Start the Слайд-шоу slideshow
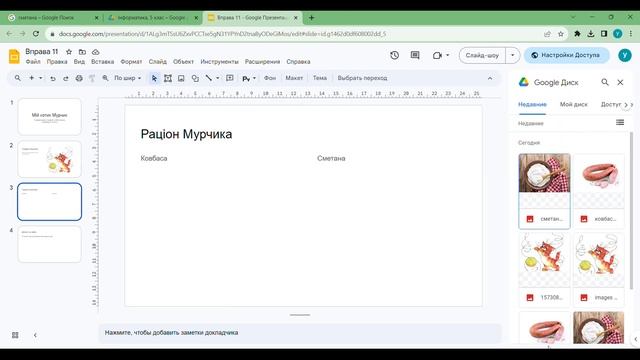This screenshot has height=360, width=640. click(x=482, y=55)
